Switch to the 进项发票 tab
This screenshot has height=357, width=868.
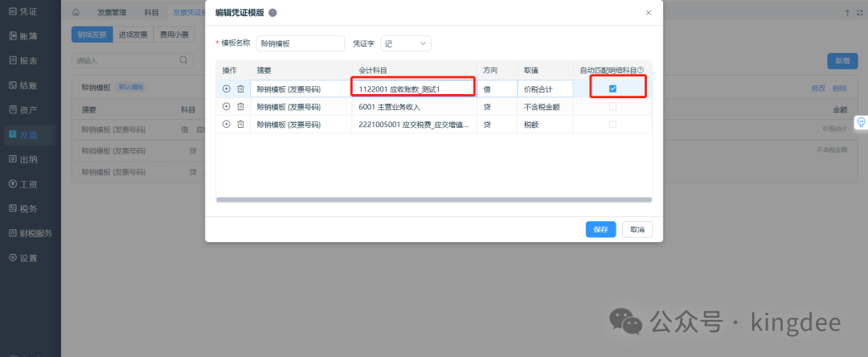point(133,35)
